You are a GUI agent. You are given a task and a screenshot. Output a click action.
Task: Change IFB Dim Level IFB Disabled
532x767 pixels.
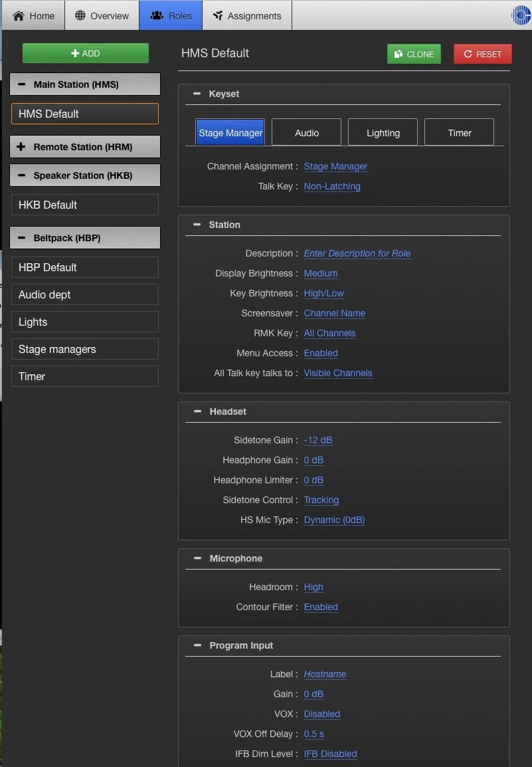point(330,754)
